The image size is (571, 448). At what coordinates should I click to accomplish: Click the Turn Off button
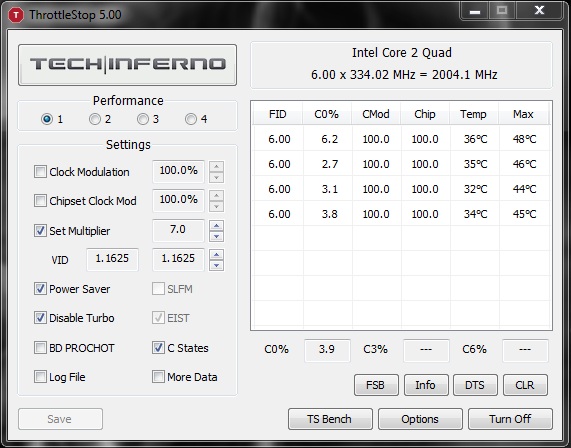(x=510, y=419)
